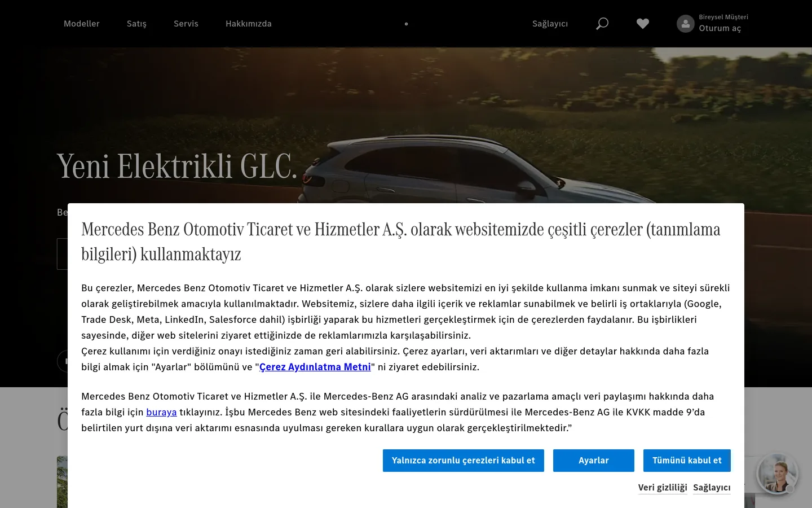Image resolution: width=812 pixels, height=508 pixels.
Task: Click the user profile avatar icon
Action: click(x=686, y=24)
